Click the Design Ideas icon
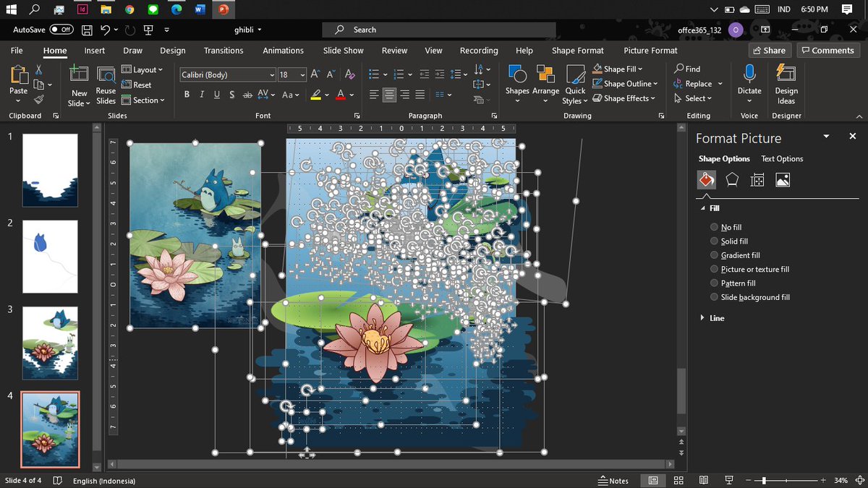Viewport: 868px width, 488px height. point(786,73)
